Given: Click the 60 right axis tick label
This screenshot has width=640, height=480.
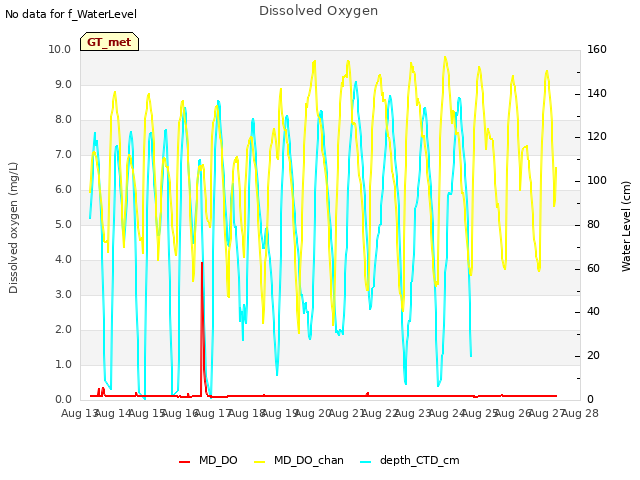Looking at the screenshot, I should pos(593,268).
